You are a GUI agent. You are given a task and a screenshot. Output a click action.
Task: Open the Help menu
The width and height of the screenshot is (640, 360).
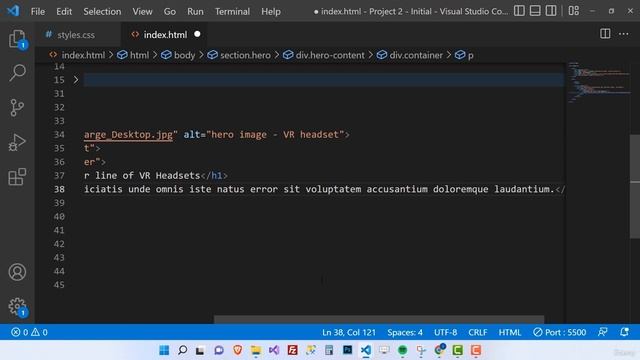[271, 11]
